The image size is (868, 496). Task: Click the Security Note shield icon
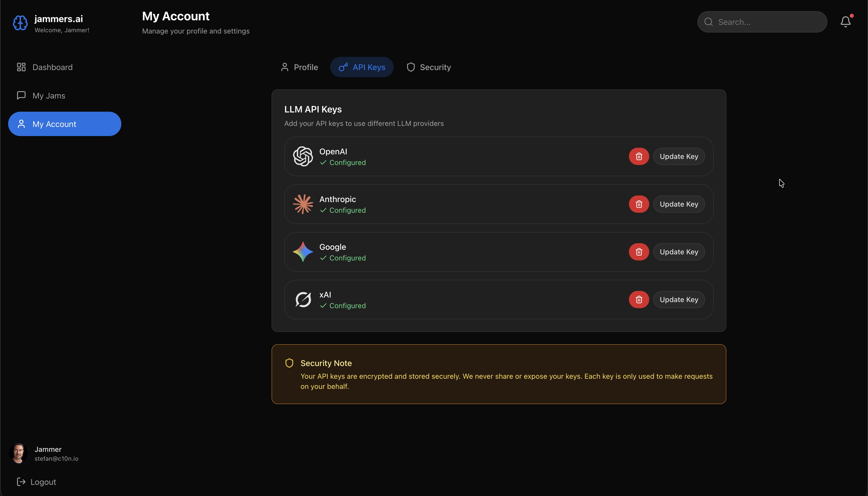pos(289,363)
